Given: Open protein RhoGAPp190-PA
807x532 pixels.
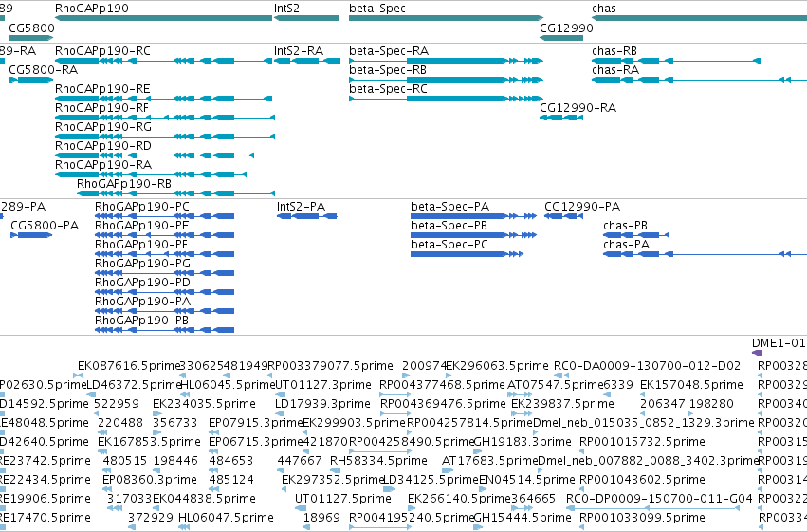Looking at the screenshot, I should coord(165,311).
